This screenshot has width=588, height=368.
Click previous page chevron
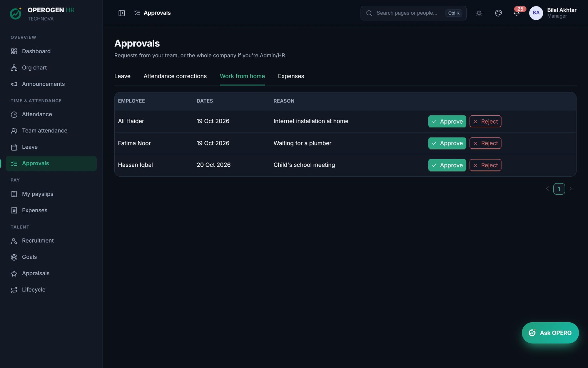547,189
